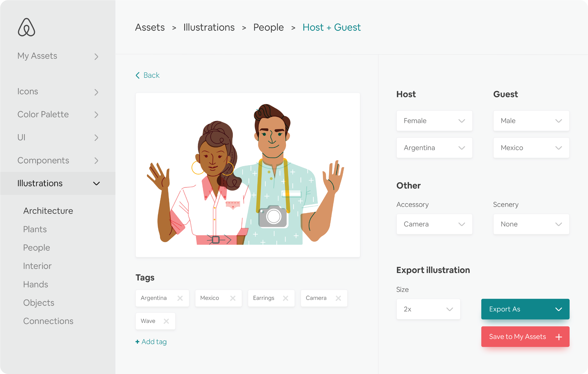The width and height of the screenshot is (588, 374).
Task: Open the Scenery dropdown showing None
Action: click(x=531, y=224)
